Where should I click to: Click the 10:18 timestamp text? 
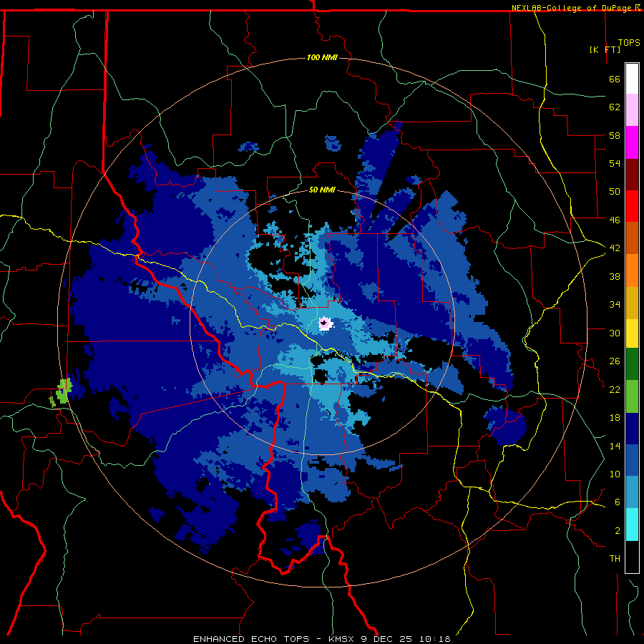point(435,639)
